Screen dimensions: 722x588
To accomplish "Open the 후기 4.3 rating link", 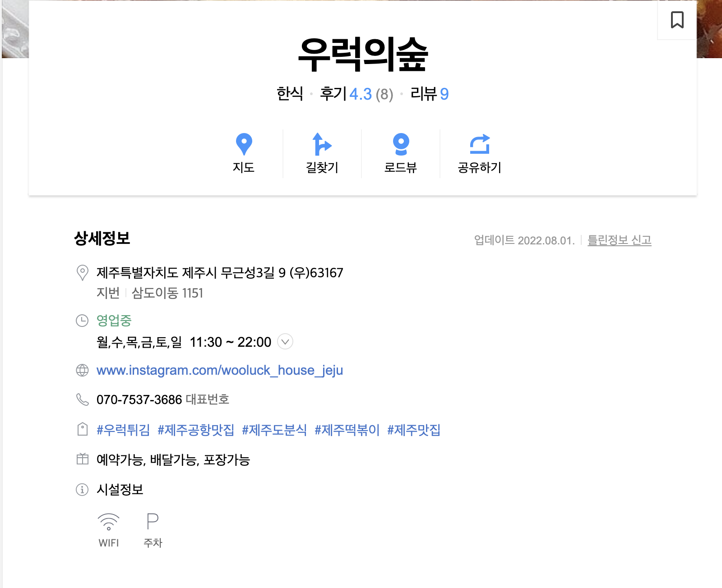I will pos(356,94).
